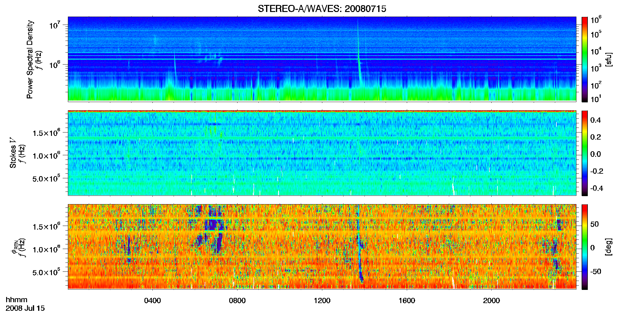Click the top panel power spectral colorbar
644x332 pixels.
585,59
